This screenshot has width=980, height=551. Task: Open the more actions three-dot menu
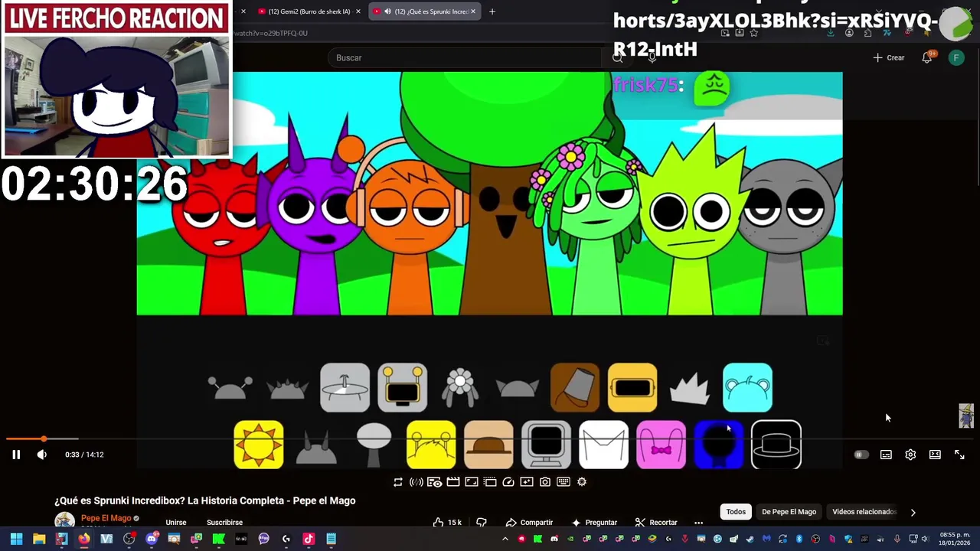tap(698, 522)
